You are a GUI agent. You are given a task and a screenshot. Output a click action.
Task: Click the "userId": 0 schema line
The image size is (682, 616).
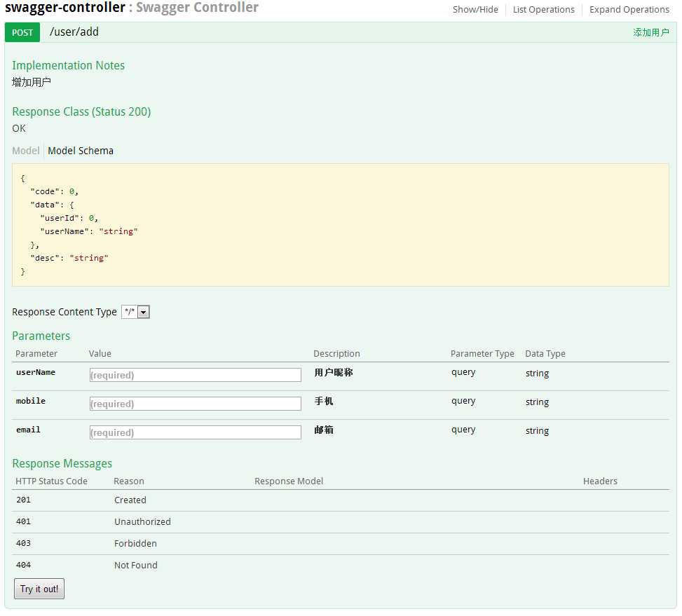[x=69, y=218]
